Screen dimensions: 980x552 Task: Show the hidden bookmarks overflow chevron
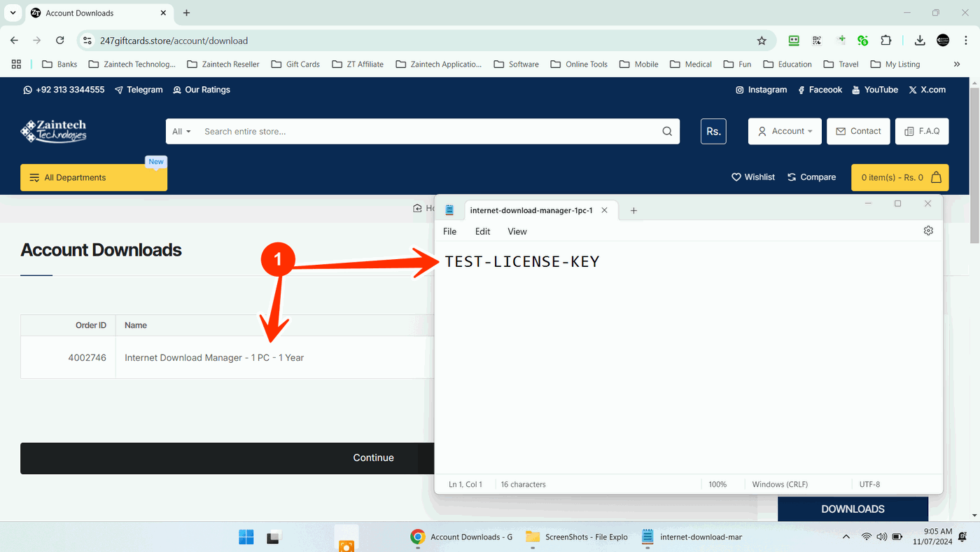tap(957, 64)
